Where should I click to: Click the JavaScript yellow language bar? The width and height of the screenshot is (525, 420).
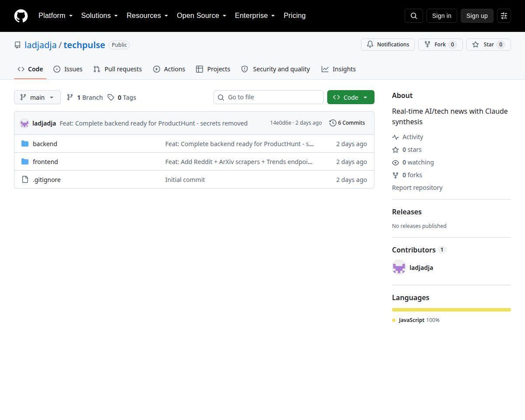(x=451, y=310)
